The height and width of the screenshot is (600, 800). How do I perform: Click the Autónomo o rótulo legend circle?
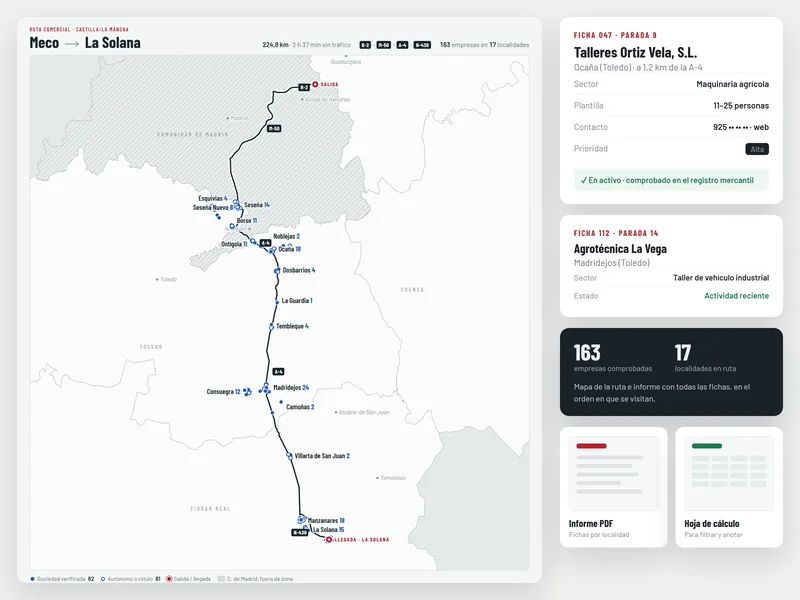pos(103,579)
